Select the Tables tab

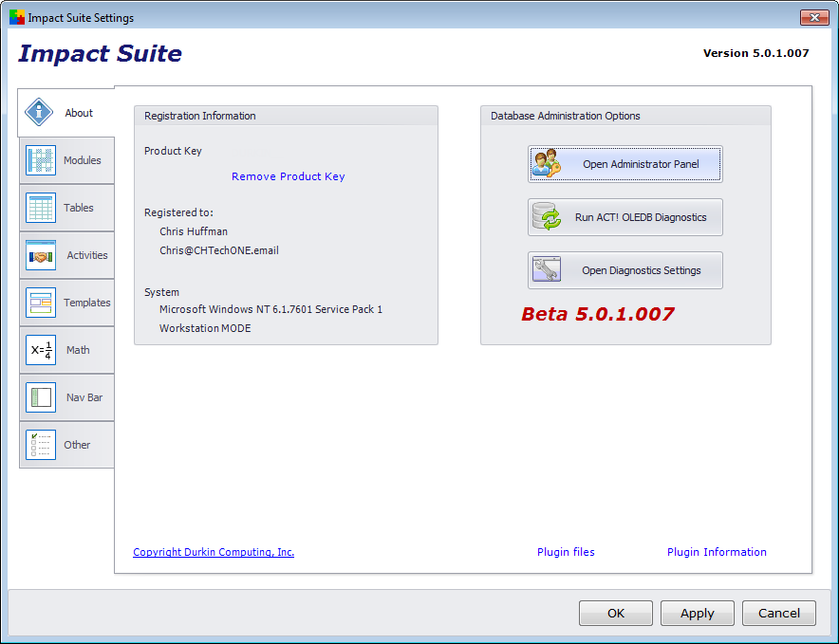[66, 208]
